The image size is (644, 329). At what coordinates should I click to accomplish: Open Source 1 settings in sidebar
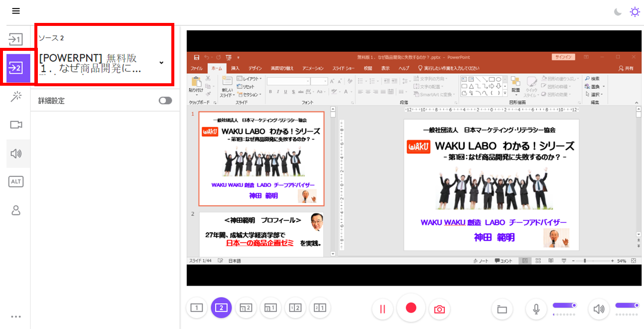pos(16,39)
